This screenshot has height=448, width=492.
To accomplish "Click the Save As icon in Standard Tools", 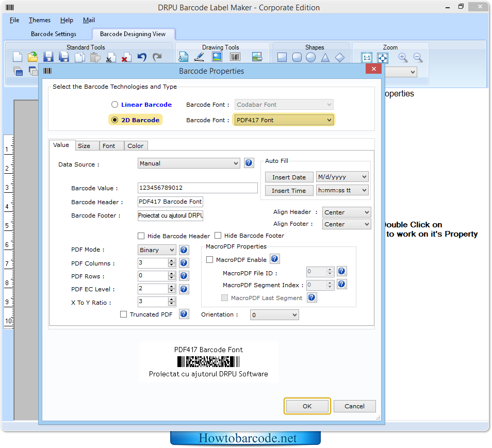I will click(x=64, y=57).
